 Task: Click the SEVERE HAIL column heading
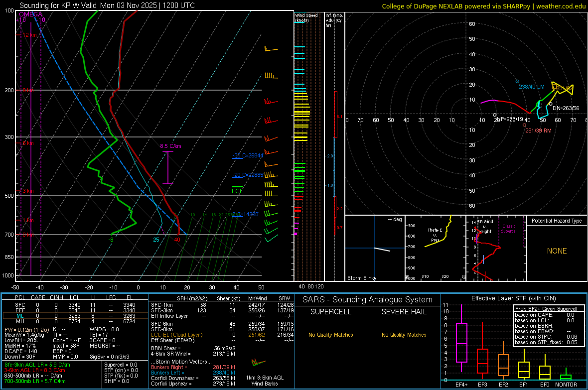tap(404, 312)
